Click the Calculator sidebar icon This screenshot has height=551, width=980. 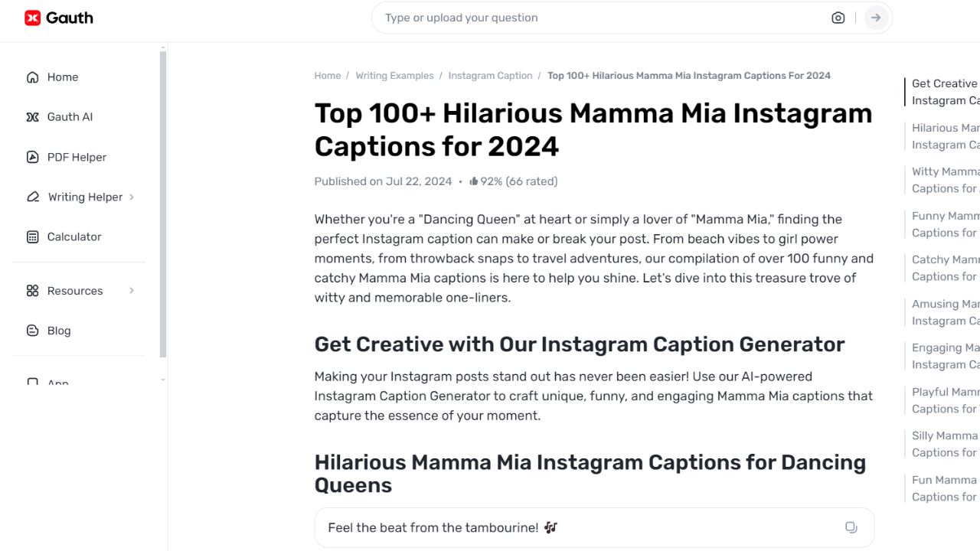(x=32, y=236)
